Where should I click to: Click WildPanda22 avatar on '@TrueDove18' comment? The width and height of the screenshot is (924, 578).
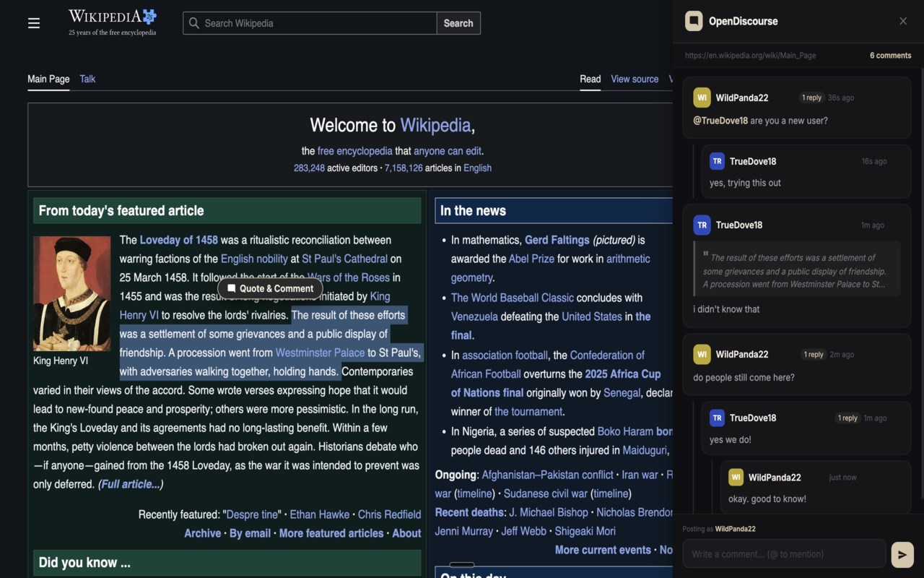[x=702, y=98]
